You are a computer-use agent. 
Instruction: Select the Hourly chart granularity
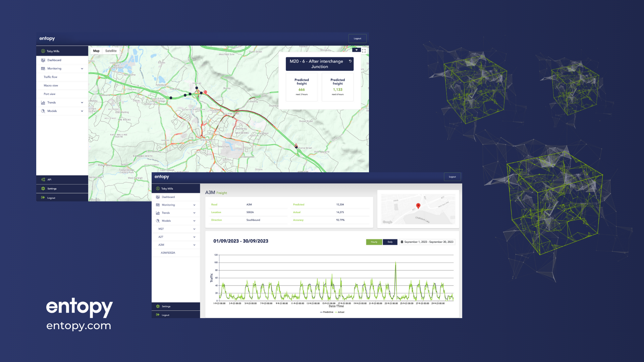pos(374,242)
